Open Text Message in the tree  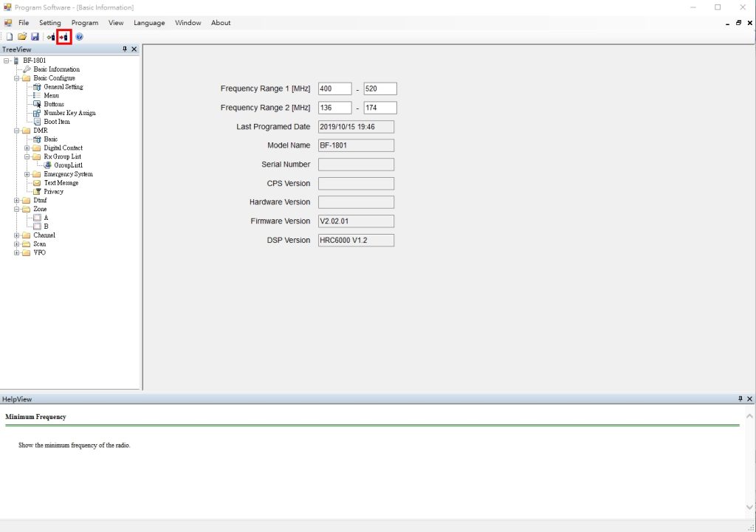coord(61,183)
